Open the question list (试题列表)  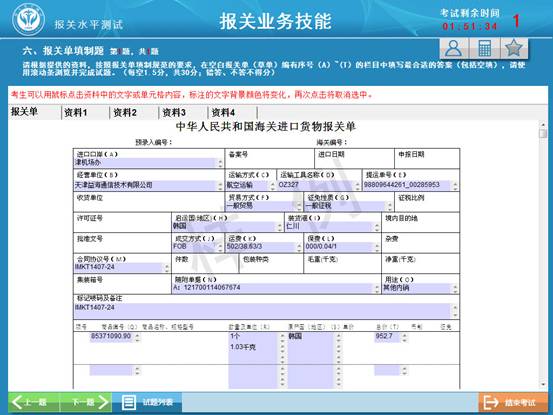(x=147, y=402)
